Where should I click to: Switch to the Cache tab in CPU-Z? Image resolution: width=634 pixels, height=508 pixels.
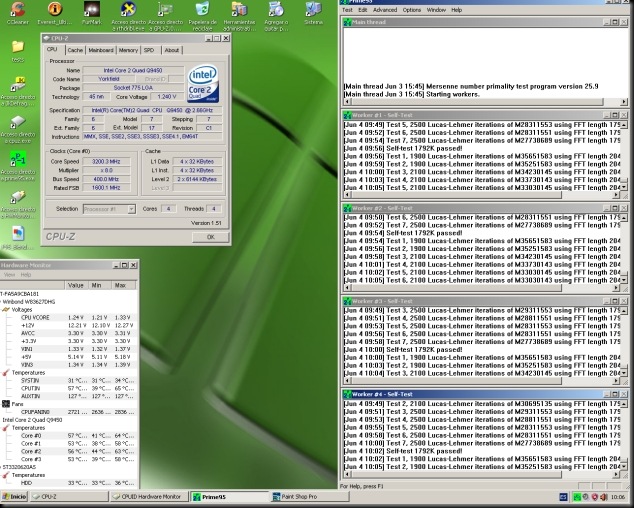[75, 50]
